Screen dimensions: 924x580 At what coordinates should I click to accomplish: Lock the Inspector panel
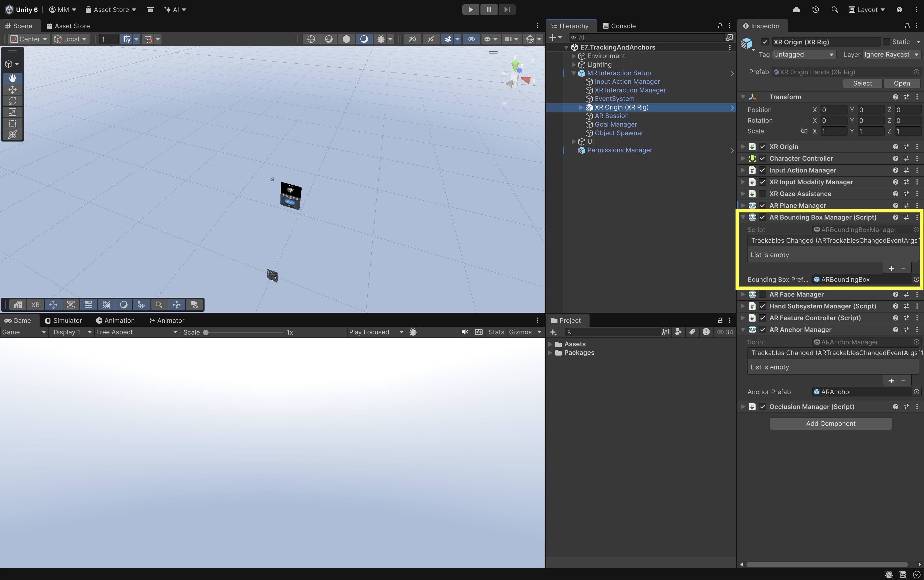pos(907,26)
